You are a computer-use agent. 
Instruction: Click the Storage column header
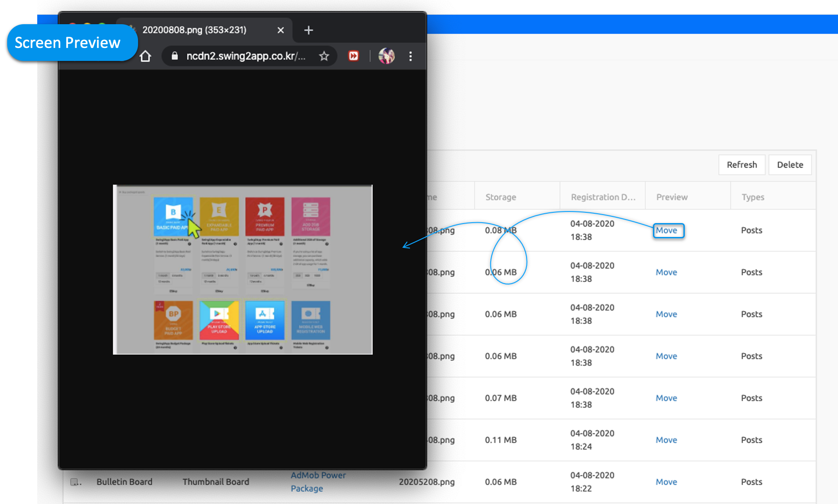[501, 197]
